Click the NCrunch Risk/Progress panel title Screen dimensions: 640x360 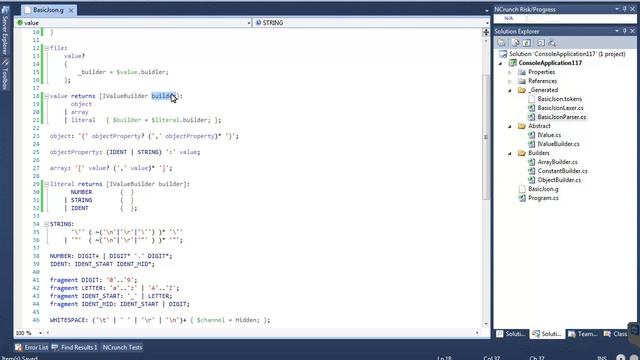(525, 9)
